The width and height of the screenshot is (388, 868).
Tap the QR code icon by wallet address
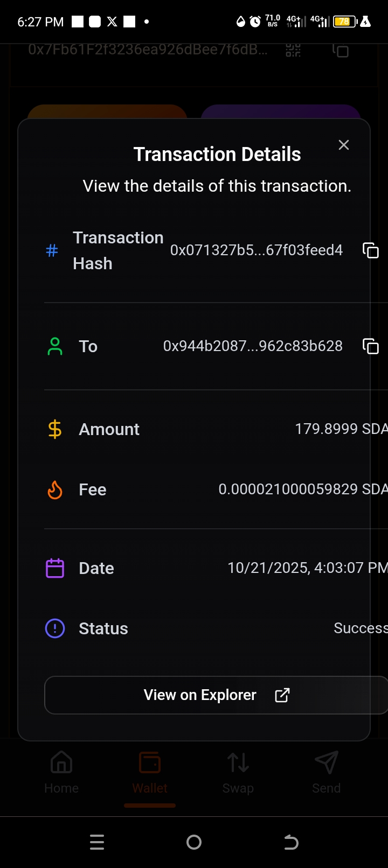(x=293, y=51)
